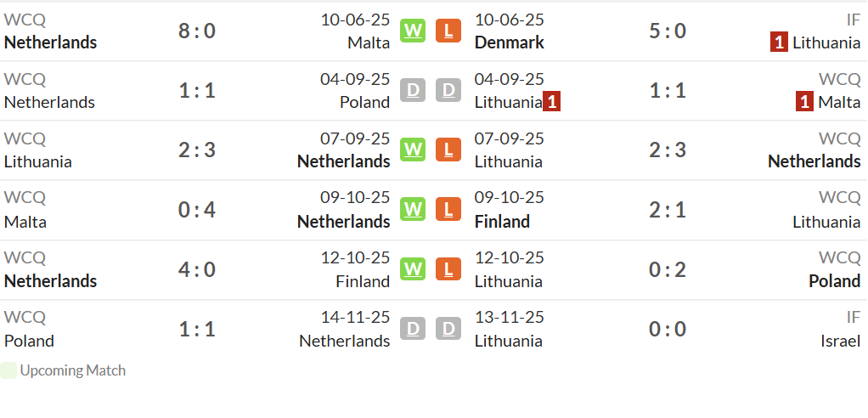Click the green W badge for Netherlands 4:0 Finland
Viewport: 868px width, 418px height.
pos(413,269)
